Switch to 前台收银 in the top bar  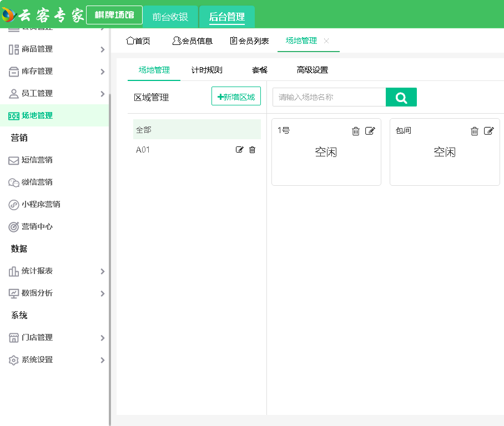(170, 17)
